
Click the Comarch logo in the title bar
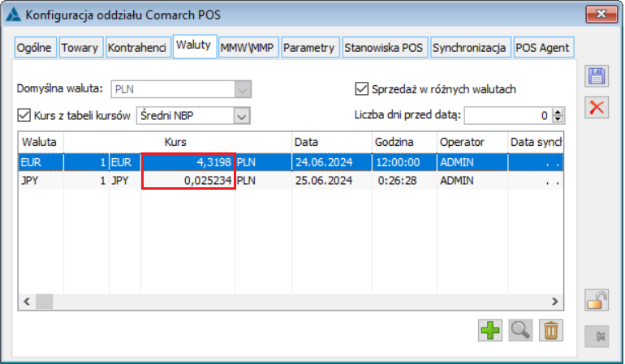13,15
